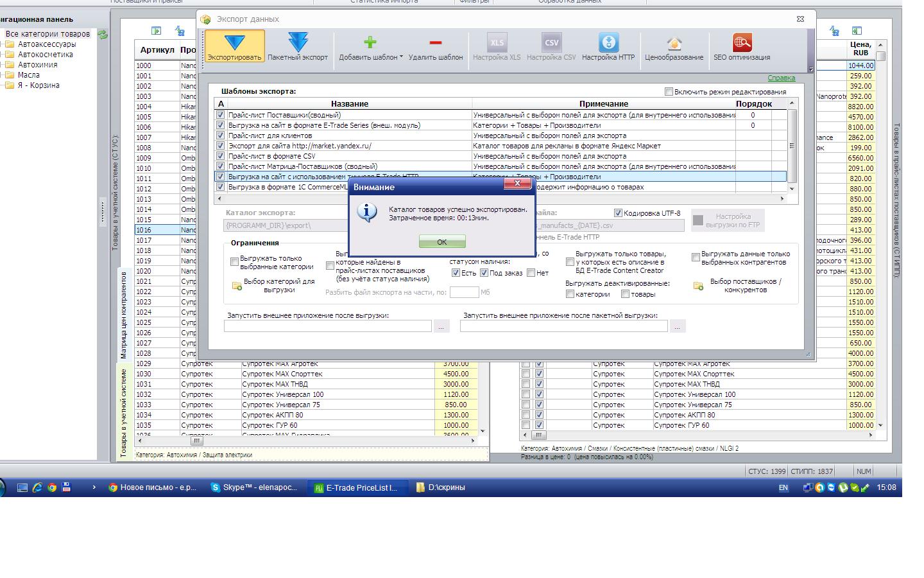The height and width of the screenshot is (578, 924).
Task: Click second toolbar icon above left product table
Action: 180,31
